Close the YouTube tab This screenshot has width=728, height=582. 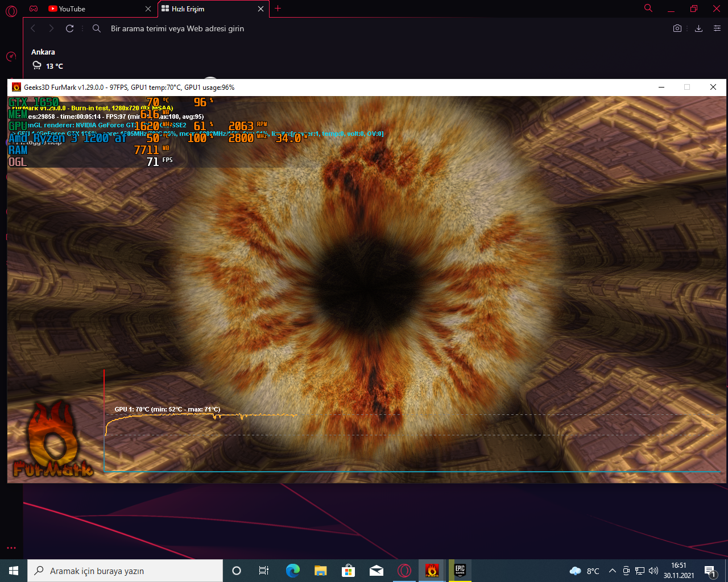pos(148,9)
